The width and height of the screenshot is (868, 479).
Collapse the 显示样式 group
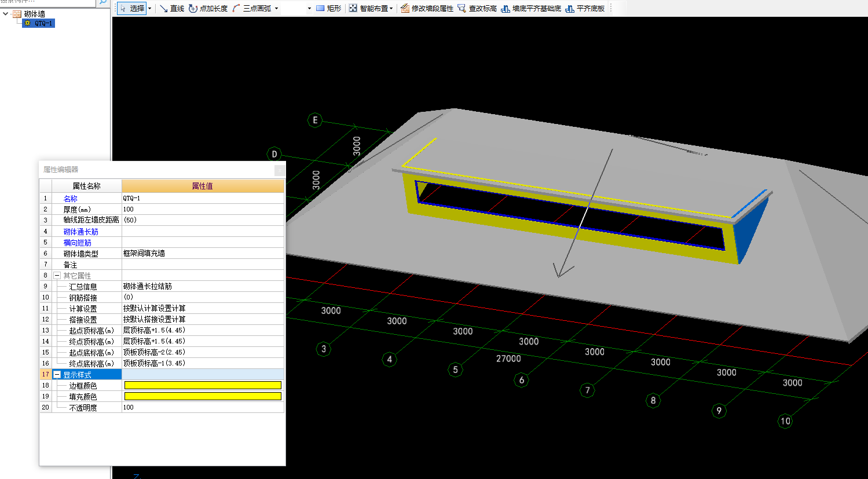click(57, 375)
